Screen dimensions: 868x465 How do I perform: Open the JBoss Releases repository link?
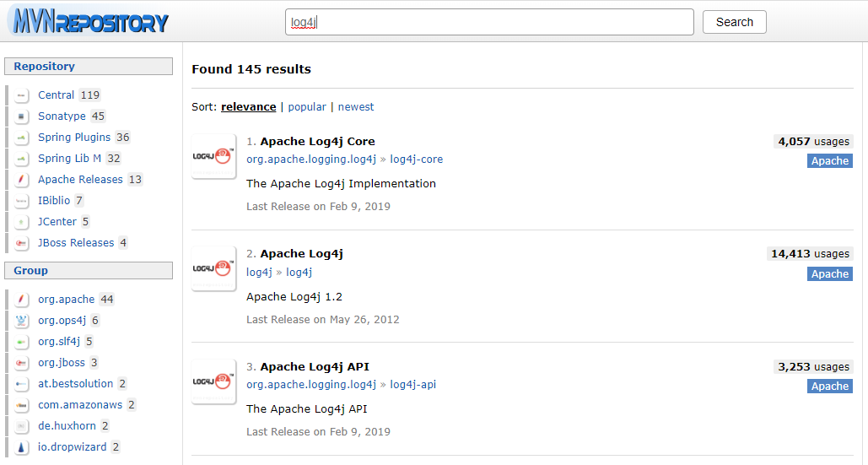pos(76,242)
